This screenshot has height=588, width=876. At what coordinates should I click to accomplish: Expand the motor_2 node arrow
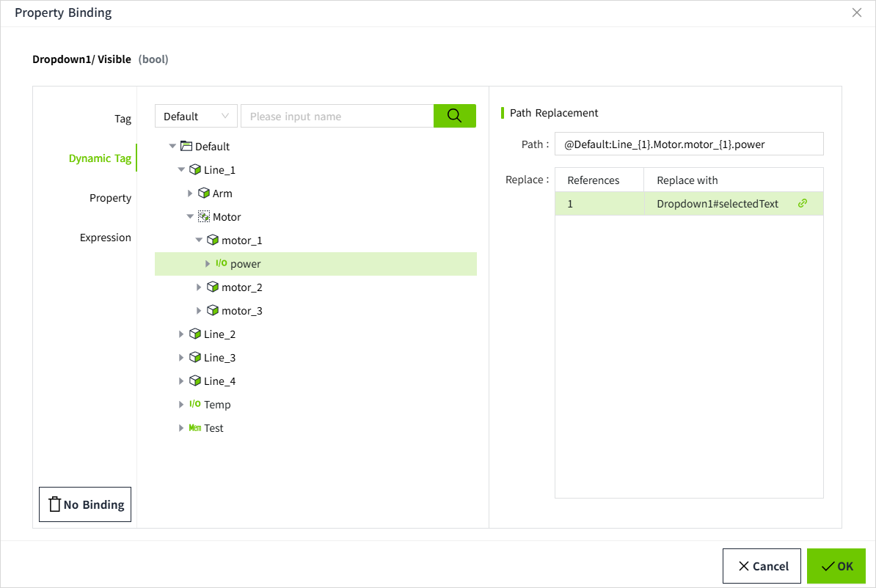coord(199,287)
